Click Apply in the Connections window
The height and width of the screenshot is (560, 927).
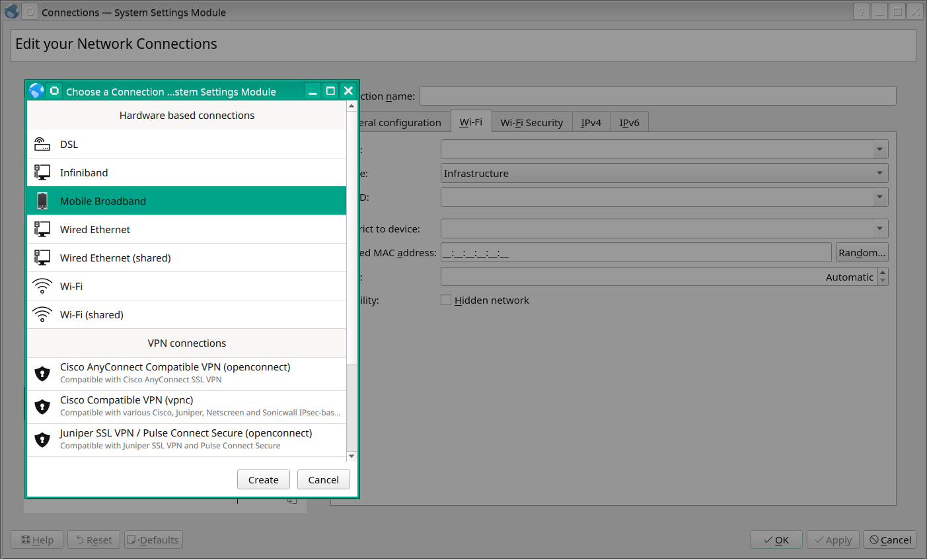point(833,540)
